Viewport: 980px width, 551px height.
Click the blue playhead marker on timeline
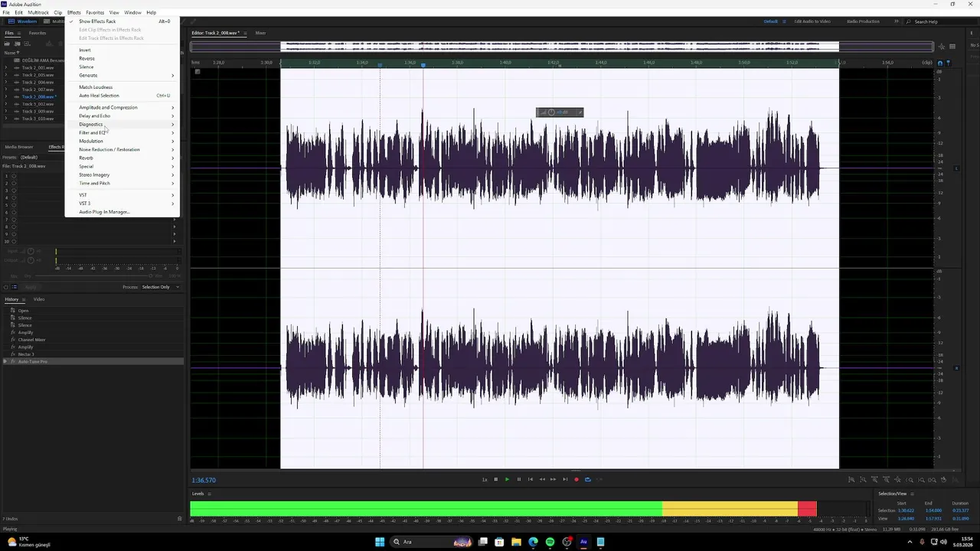[x=423, y=65]
